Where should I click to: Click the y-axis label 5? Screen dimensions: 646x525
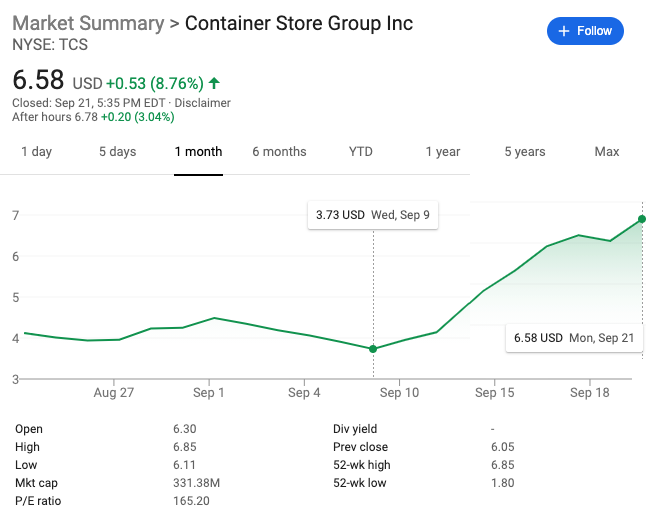coord(16,297)
